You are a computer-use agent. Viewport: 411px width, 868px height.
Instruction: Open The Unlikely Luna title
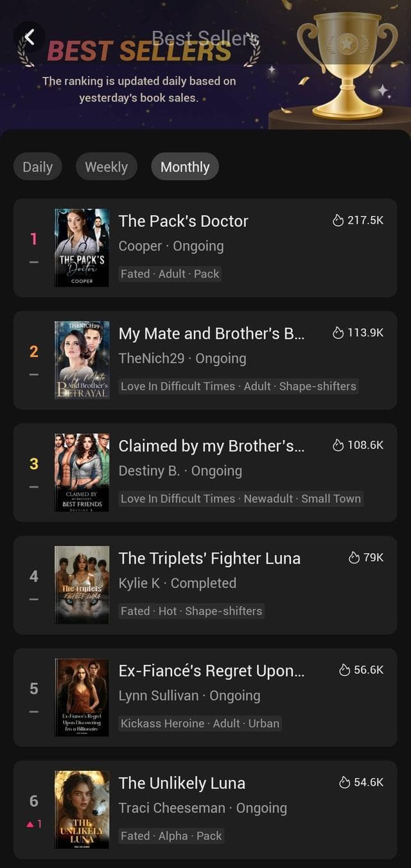pos(182,783)
